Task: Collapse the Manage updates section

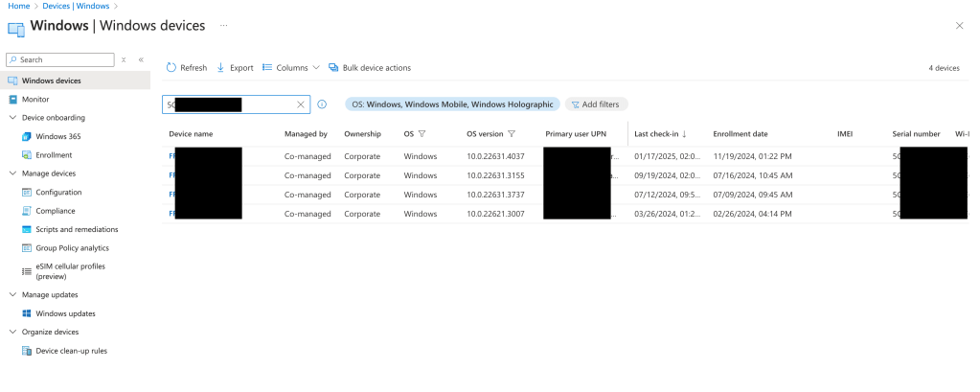Action: 12,294
